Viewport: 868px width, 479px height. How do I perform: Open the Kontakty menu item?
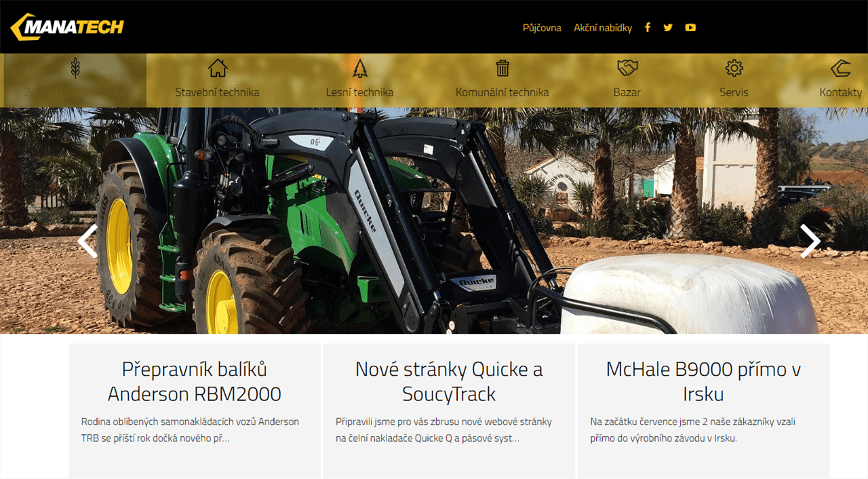(841, 92)
